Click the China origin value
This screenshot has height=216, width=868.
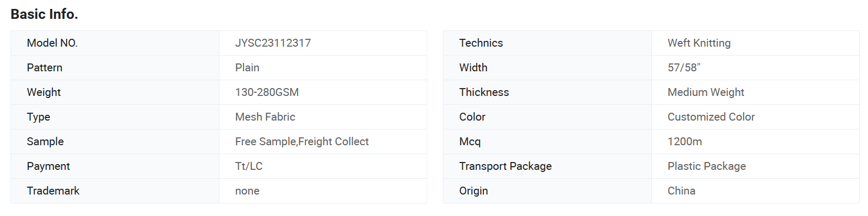[681, 191]
